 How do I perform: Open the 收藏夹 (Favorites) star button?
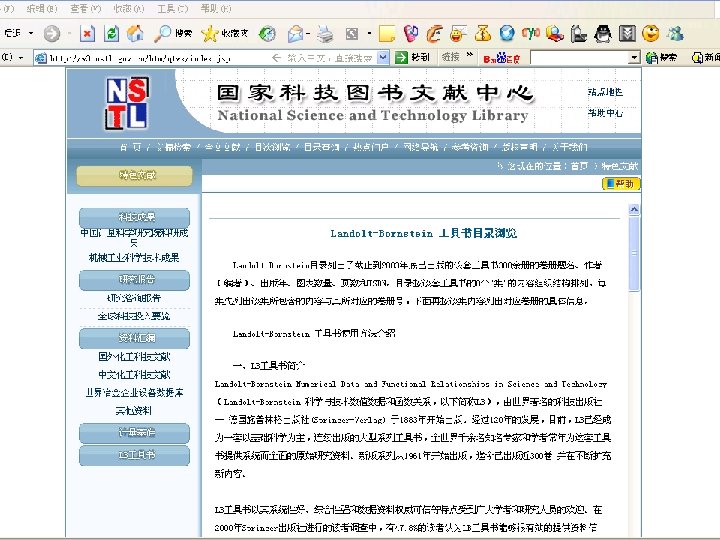pos(225,34)
